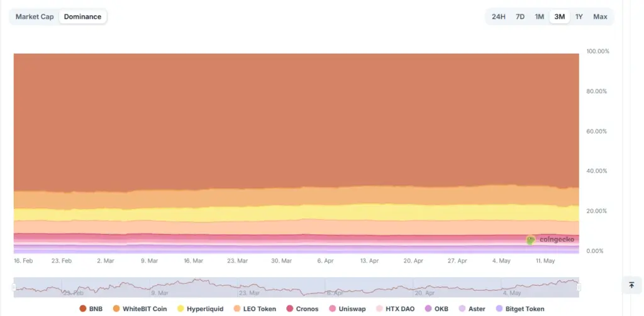Choose the 1M time range

click(x=539, y=17)
